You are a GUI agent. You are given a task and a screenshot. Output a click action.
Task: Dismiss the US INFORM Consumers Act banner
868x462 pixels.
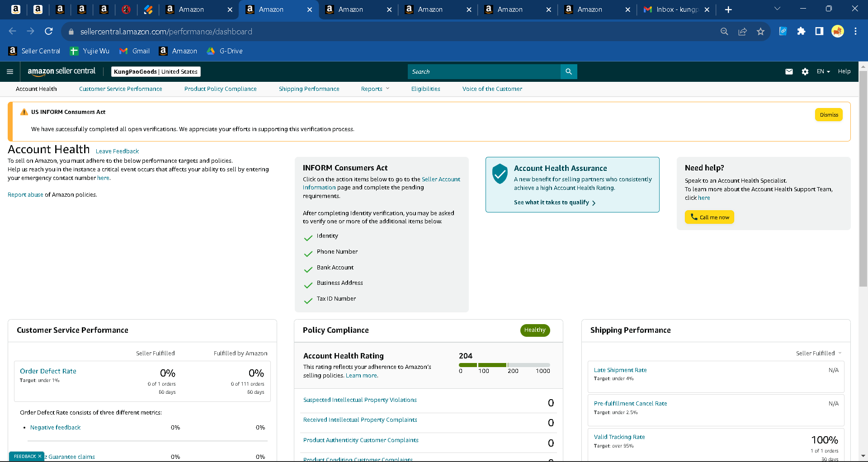(x=829, y=115)
